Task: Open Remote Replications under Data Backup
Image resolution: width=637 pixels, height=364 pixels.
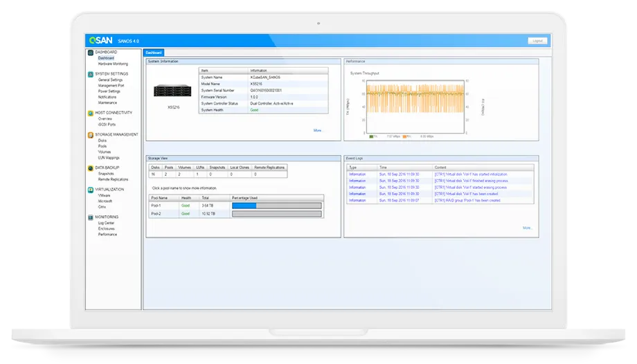Action: pos(113,179)
